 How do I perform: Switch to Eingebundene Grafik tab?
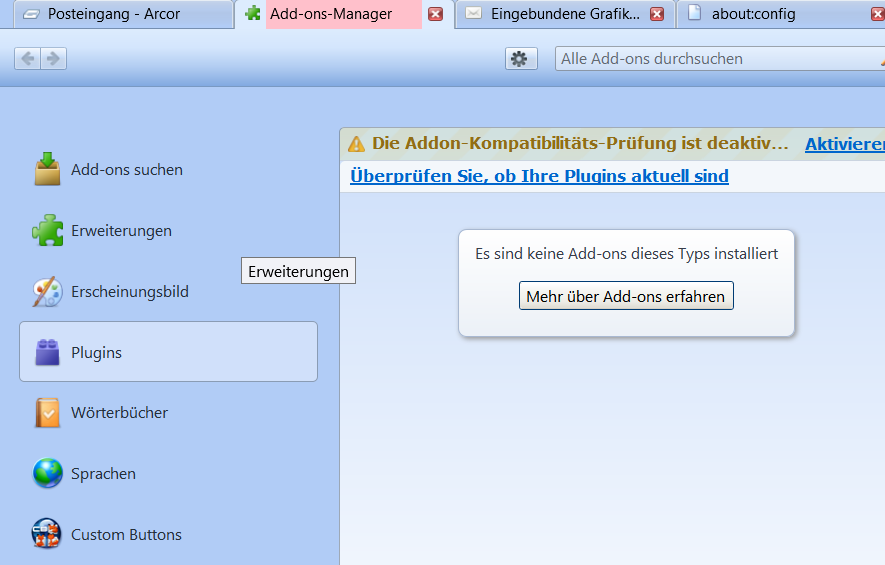pos(565,14)
